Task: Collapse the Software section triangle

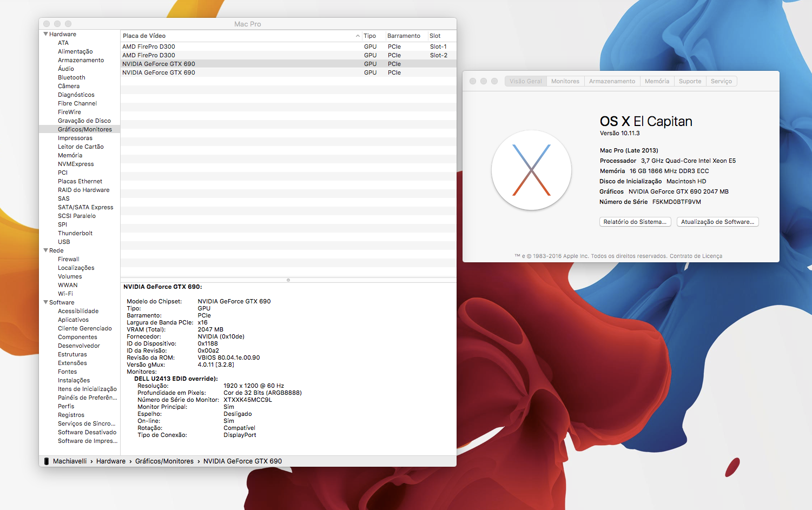Action: pyautogui.click(x=45, y=302)
